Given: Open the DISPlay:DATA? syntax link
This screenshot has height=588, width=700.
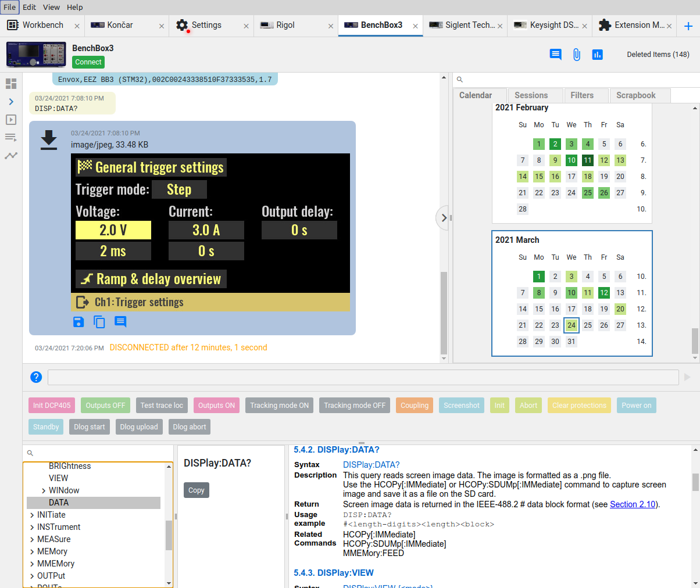Looking at the screenshot, I should coord(372,465).
